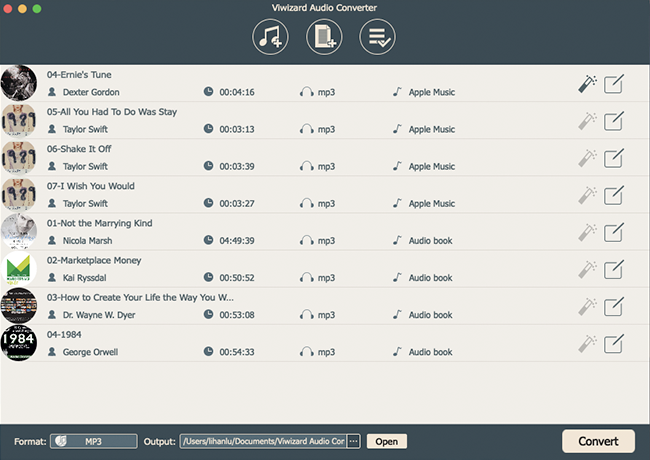Screen dimensions: 650x460
Task: Select the title 02-Marketplace Money
Action: tap(94, 260)
